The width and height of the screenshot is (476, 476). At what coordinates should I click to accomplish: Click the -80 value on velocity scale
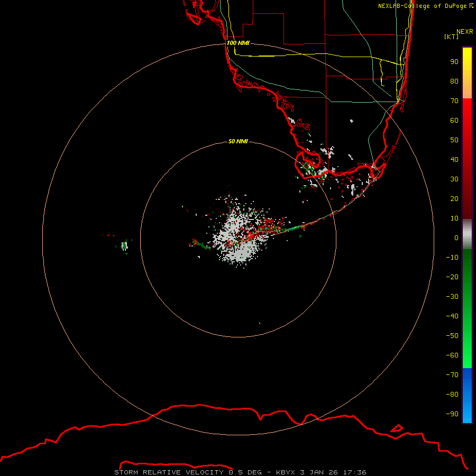click(x=452, y=395)
